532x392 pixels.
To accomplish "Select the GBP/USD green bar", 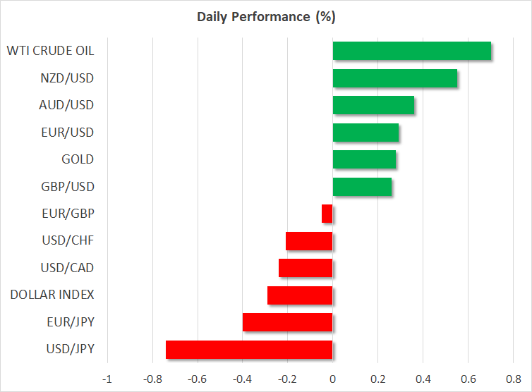I will click(362, 187).
